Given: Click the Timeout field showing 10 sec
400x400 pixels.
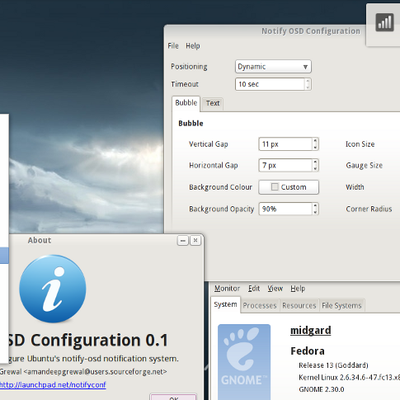Looking at the screenshot, I should point(270,84).
